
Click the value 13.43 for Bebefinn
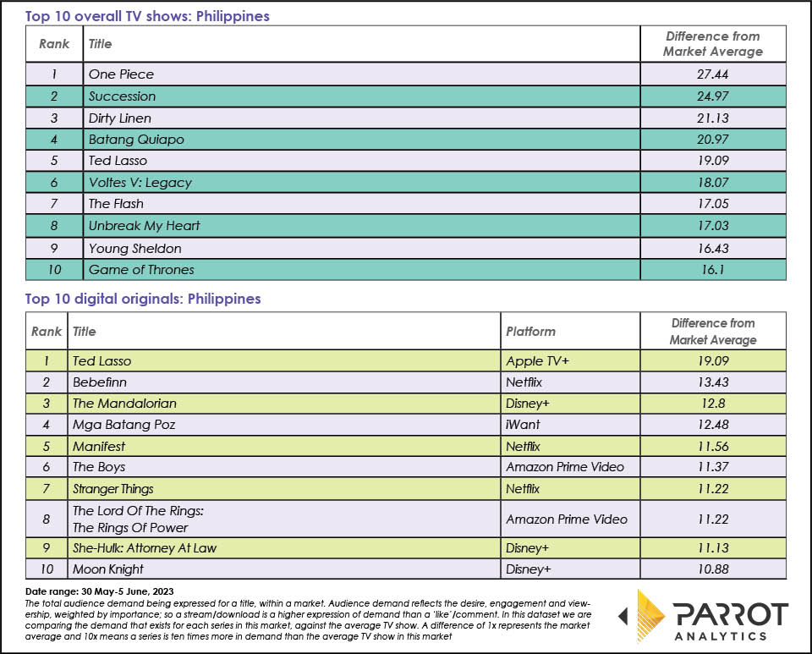pyautogui.click(x=712, y=382)
